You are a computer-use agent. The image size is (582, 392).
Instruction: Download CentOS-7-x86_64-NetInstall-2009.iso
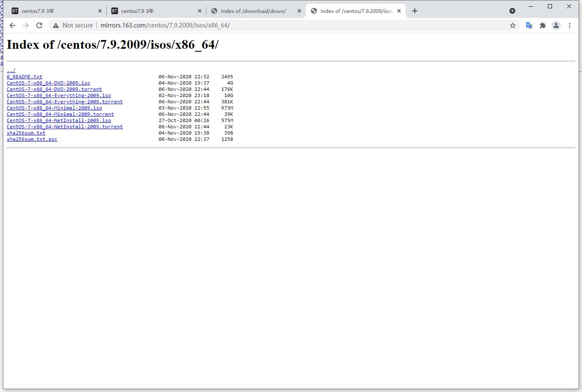(59, 120)
